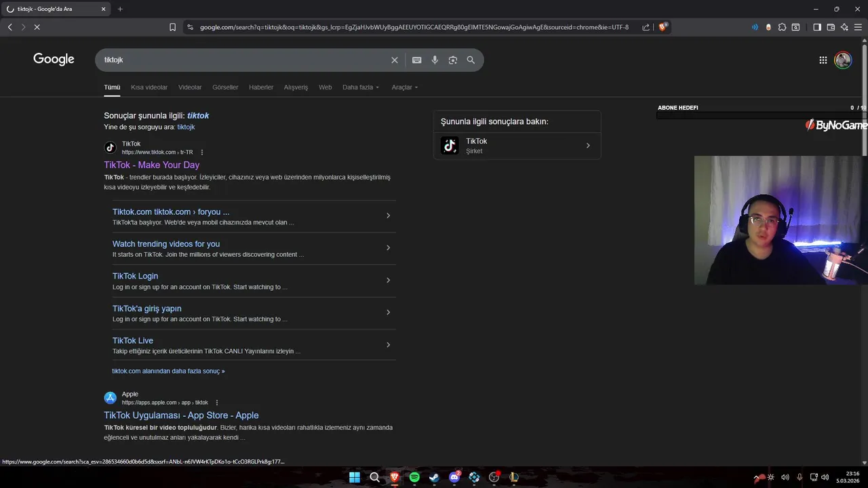Show more results from tiktok.com
This screenshot has width=868, height=488.
168,371
